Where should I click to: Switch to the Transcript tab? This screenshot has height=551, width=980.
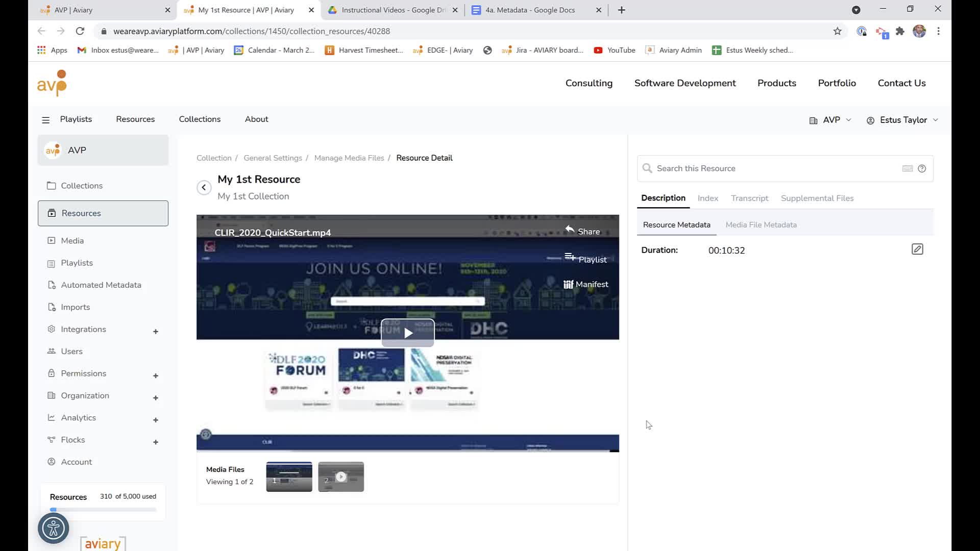(x=749, y=198)
